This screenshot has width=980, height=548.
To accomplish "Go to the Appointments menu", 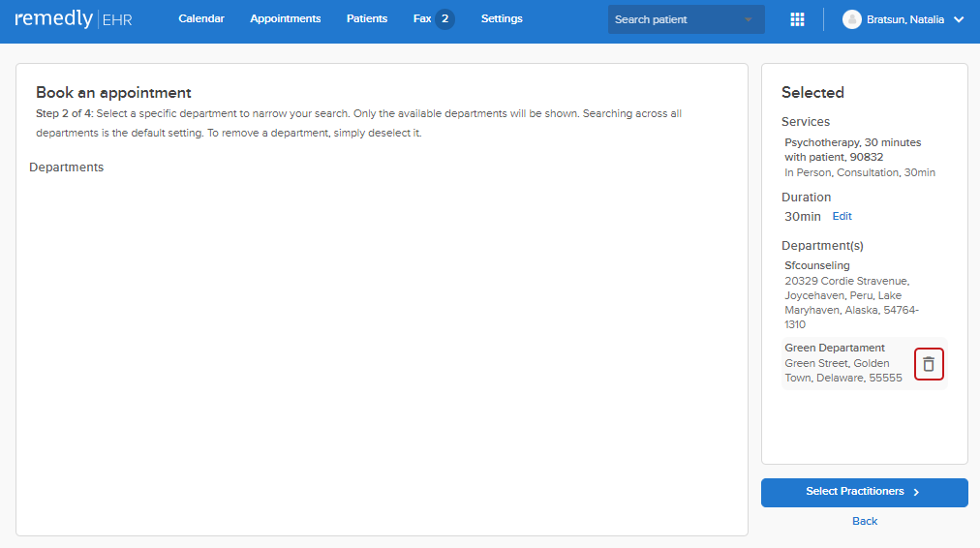I will click(285, 18).
